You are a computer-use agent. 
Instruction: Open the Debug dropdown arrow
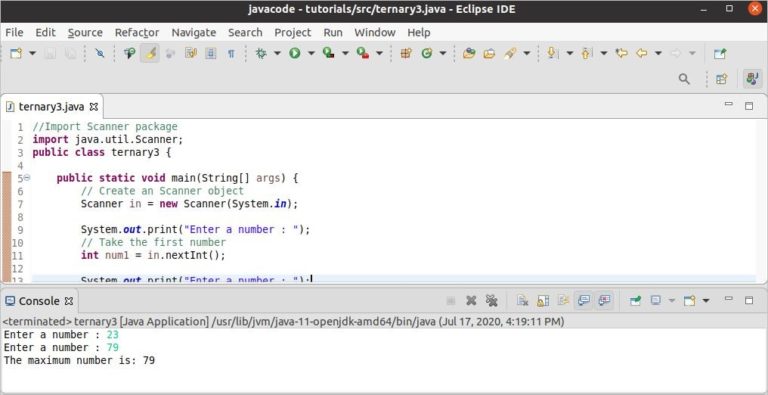tap(277, 53)
